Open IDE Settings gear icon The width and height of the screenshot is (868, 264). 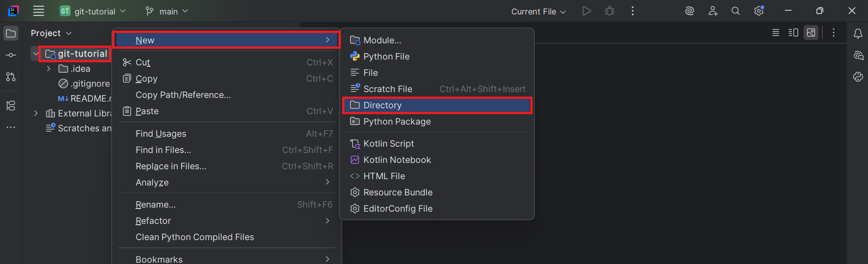click(x=759, y=11)
